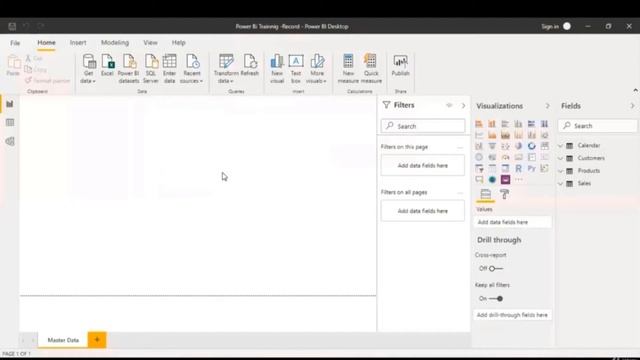Select the pie chart visual
Image resolution: width=640 pixels, height=360 pixels.
(x=518, y=146)
